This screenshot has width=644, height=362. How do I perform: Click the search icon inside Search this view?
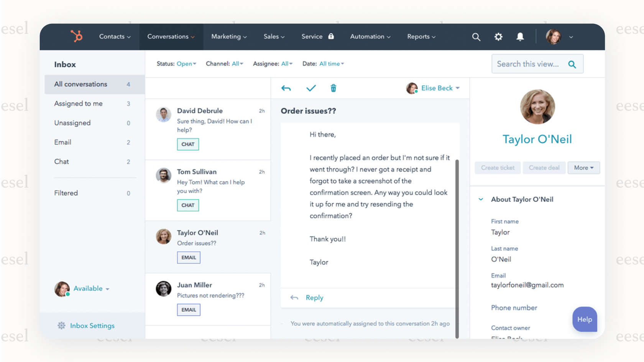(572, 64)
